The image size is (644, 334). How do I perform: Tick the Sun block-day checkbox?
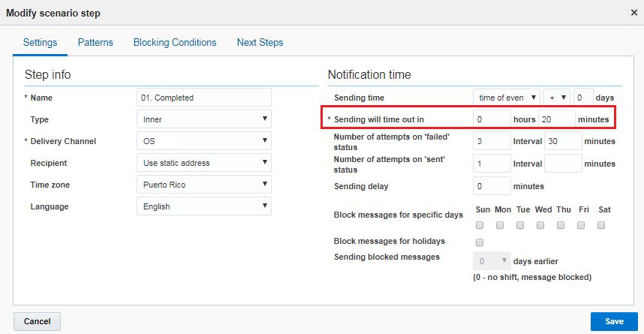480,225
